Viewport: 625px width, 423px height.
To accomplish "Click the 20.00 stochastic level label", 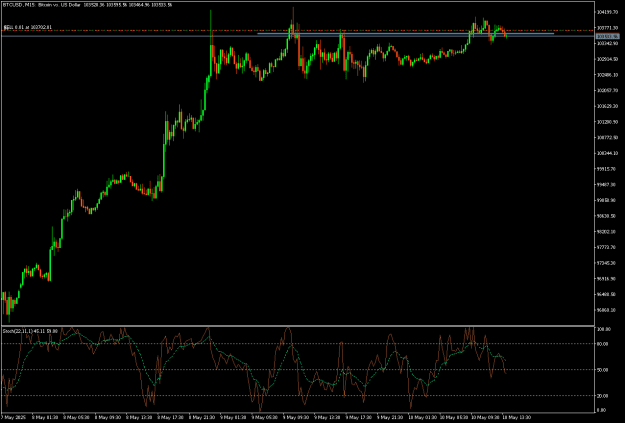I will click(603, 396).
